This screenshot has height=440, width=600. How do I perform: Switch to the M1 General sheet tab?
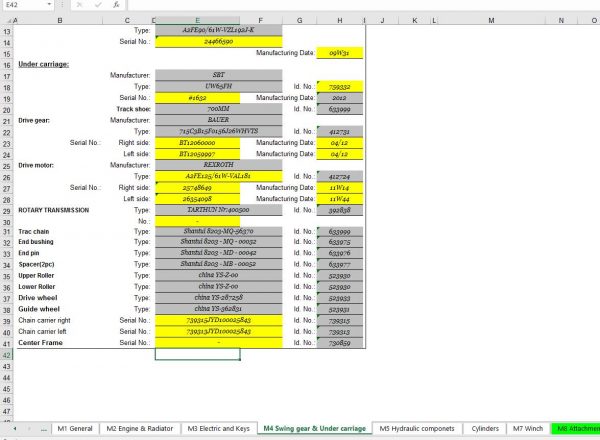point(75,429)
